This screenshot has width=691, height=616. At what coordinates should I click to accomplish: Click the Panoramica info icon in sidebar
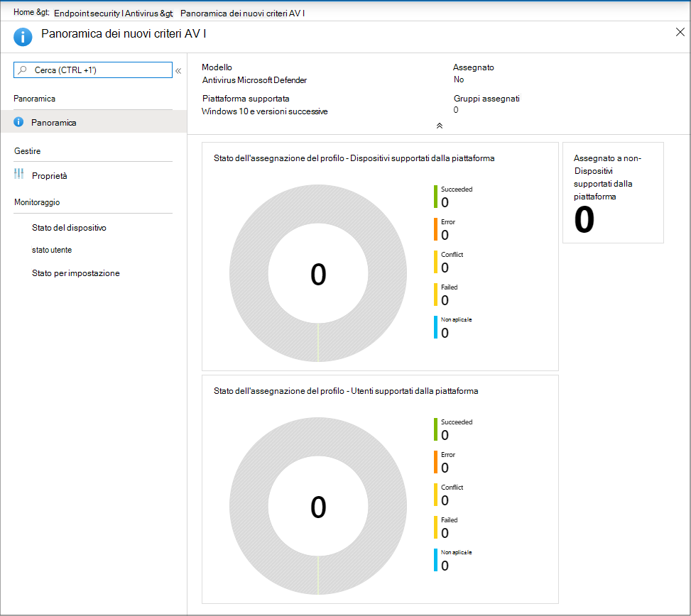coord(18,122)
